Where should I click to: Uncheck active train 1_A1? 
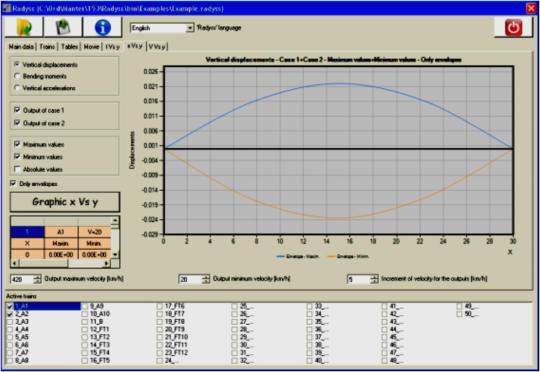tap(10, 306)
